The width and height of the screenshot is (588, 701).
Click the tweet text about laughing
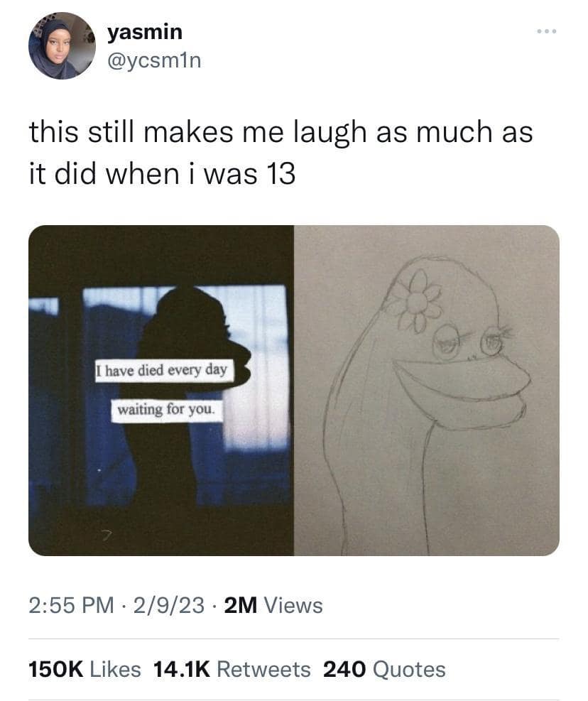pos(281,152)
